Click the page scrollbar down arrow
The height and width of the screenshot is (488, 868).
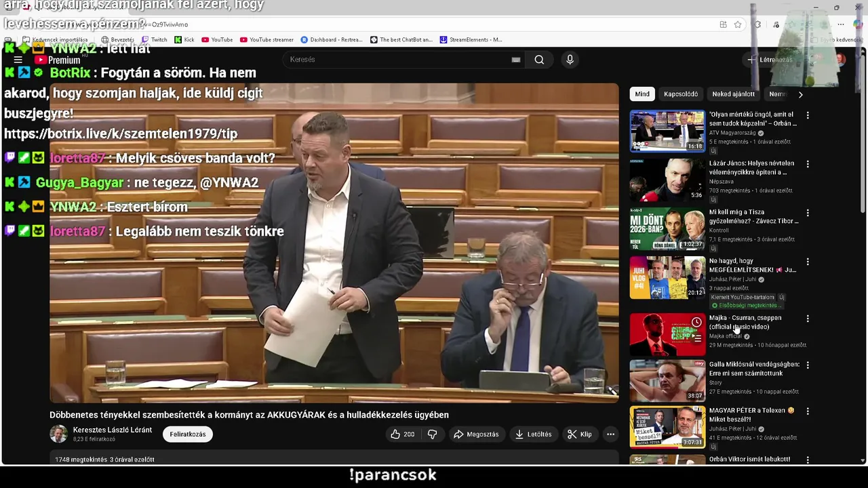(863, 460)
